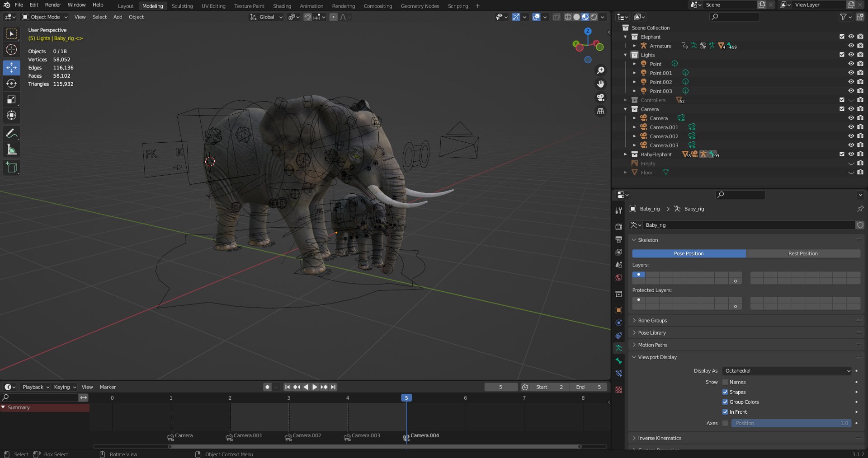Image resolution: width=868 pixels, height=458 pixels.
Task: Expand the Inverse Kinematics panel
Action: tap(634, 438)
